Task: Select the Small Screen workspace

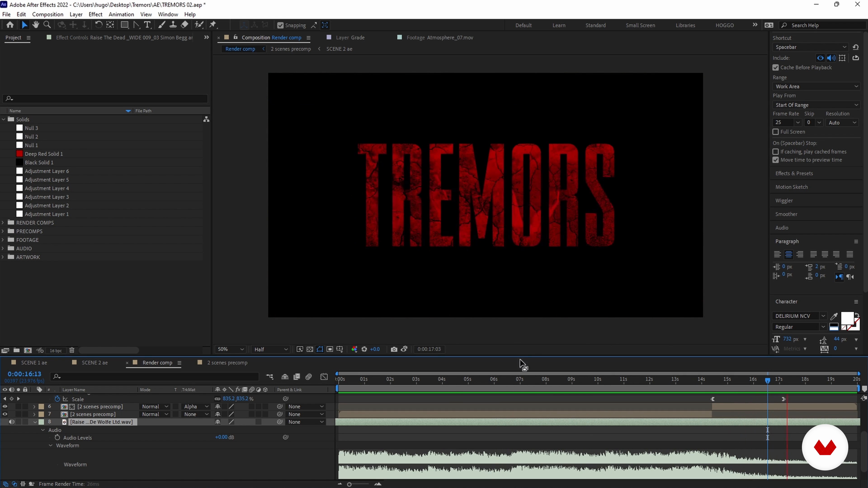Action: point(640,25)
